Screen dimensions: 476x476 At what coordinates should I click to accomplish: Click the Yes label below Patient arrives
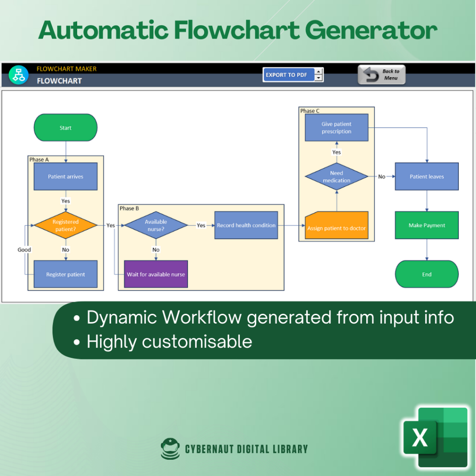pyautogui.click(x=66, y=201)
